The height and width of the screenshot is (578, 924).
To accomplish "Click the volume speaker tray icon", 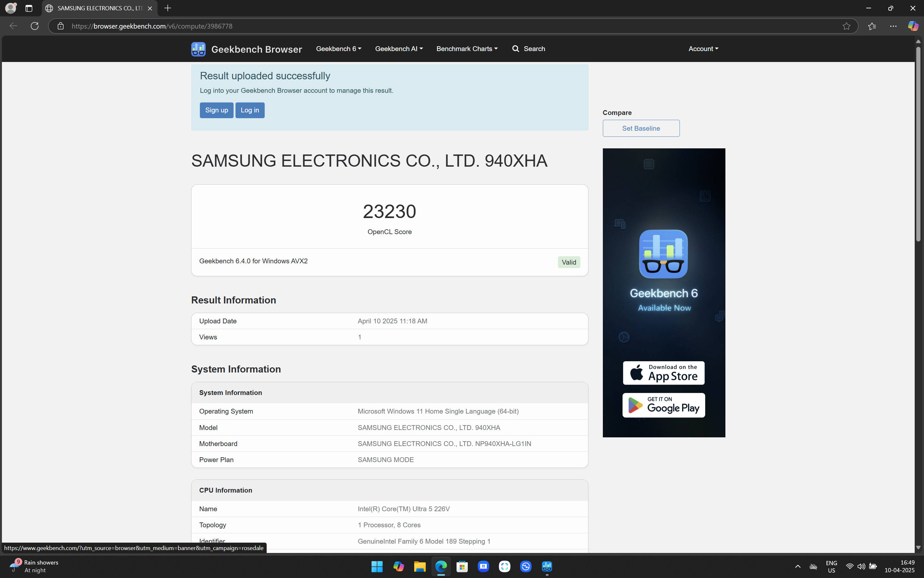I will pos(861,566).
